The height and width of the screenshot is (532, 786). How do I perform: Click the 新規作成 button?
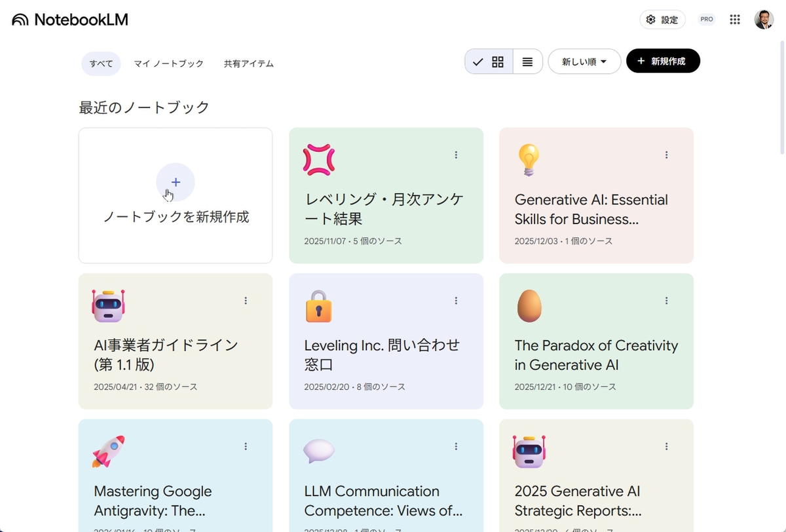point(663,61)
